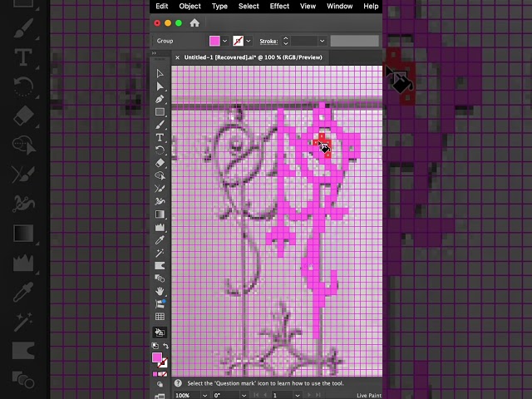Open the Object menu
The image size is (532, 399).
190,6
